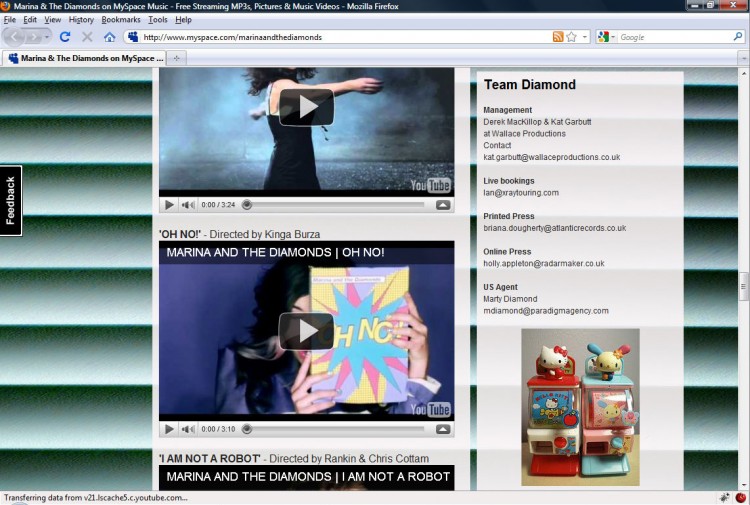The image size is (750, 505).
Task: Open the History menu
Action: click(81, 20)
